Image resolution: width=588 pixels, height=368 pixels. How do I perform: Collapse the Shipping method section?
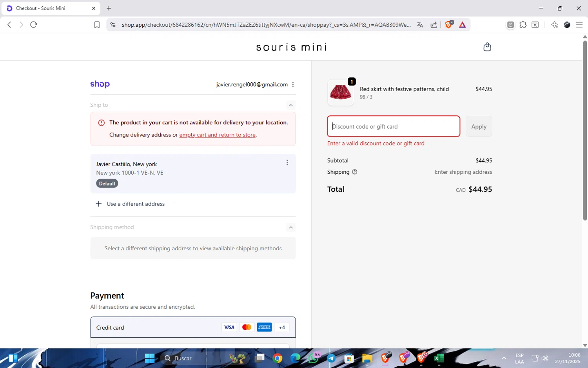[291, 228]
